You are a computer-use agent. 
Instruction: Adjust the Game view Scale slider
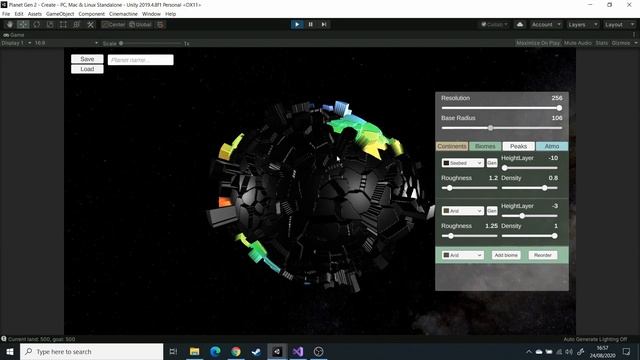pyautogui.click(x=150, y=43)
